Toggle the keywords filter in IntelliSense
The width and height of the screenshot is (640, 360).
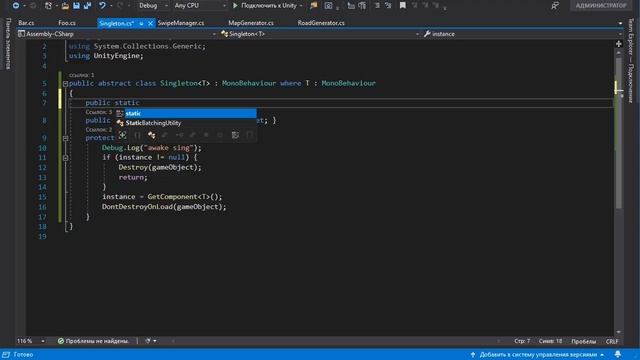tap(236, 135)
